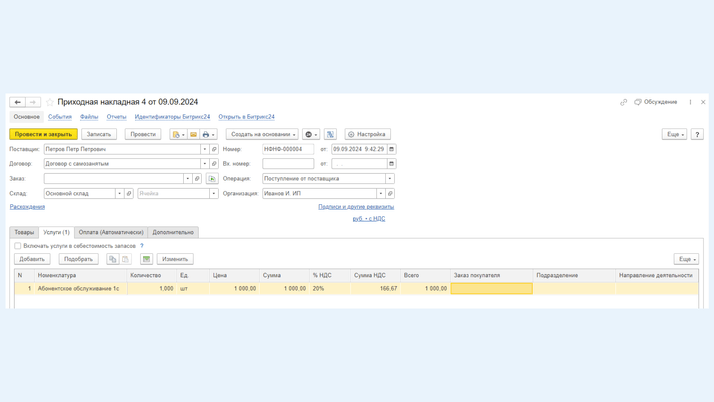The width and height of the screenshot is (714, 402).
Task: Select the highlighted Заказ покупателя cell
Action: click(491, 288)
